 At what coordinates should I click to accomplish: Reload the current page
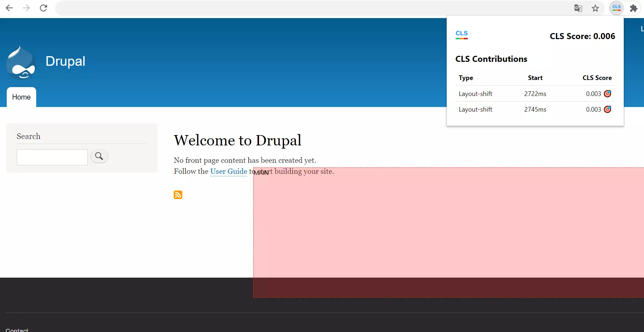tap(43, 8)
